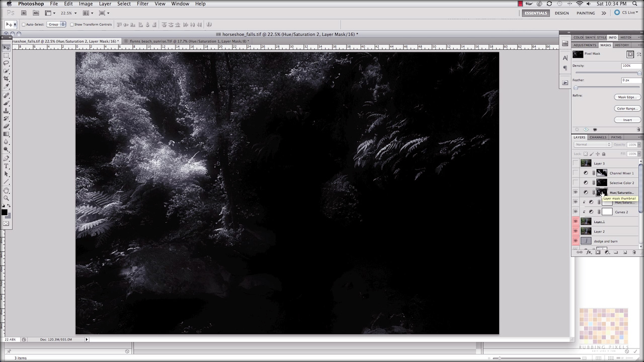
Task: Click the foreground color swatch in the toolbox
Action: click(x=5, y=212)
